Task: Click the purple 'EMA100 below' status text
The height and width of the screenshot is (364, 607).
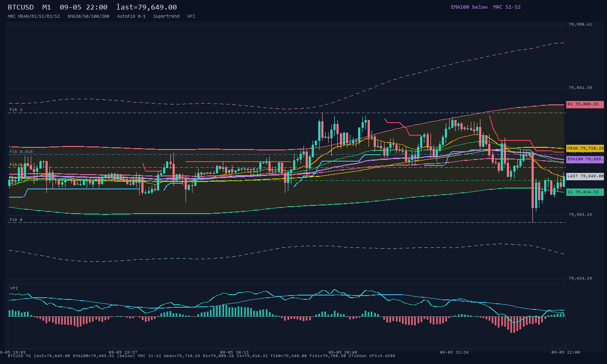Action: [x=469, y=7]
